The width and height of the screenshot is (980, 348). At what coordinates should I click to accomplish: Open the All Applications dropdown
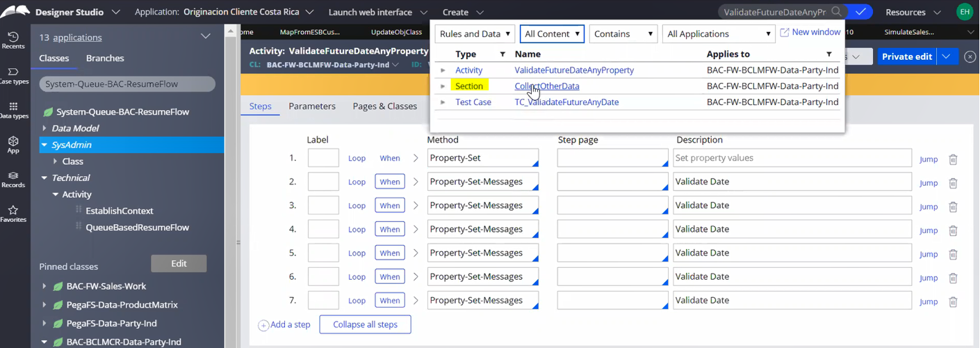coord(719,33)
